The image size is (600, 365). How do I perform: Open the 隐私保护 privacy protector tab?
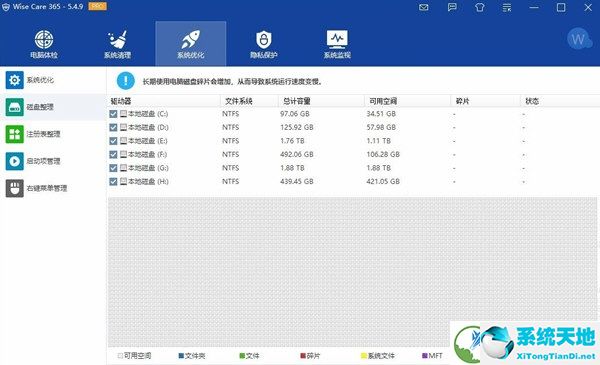point(264,44)
